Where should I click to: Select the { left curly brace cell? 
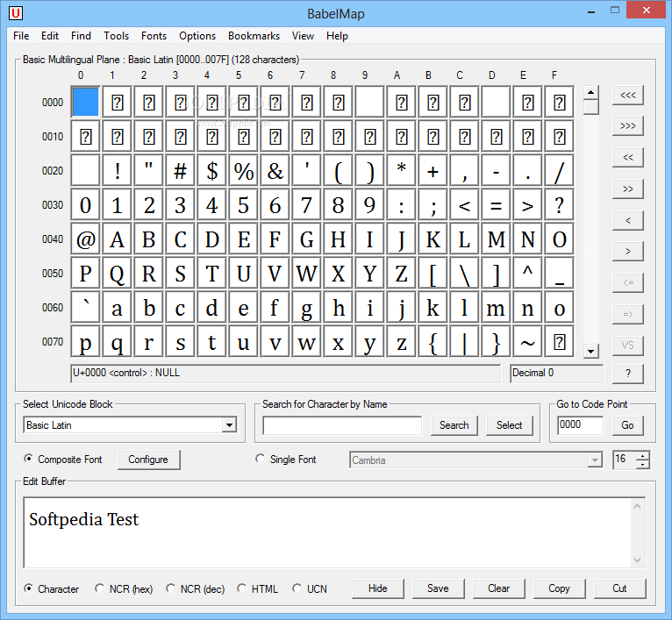click(433, 342)
